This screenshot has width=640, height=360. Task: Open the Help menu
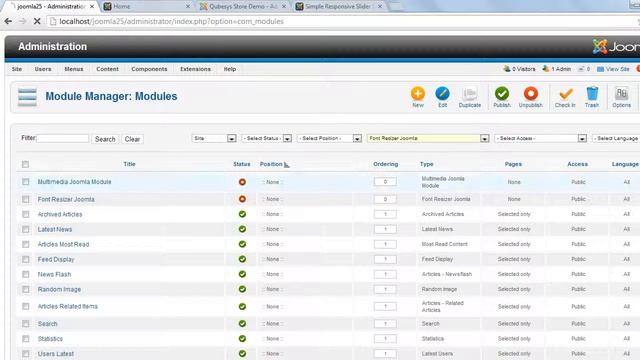(230, 69)
